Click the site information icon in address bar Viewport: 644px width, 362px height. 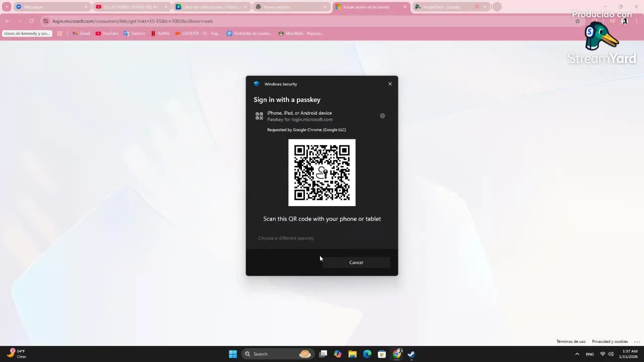46,21
